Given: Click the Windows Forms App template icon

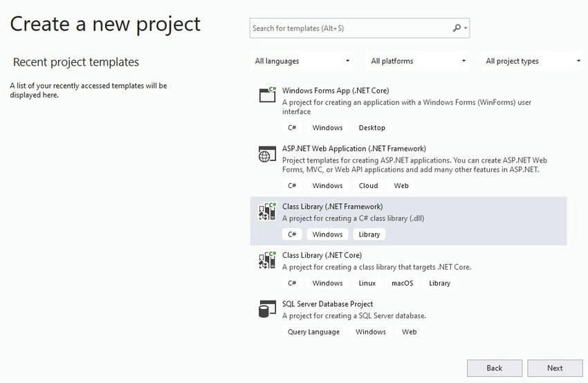Looking at the screenshot, I should [267, 95].
